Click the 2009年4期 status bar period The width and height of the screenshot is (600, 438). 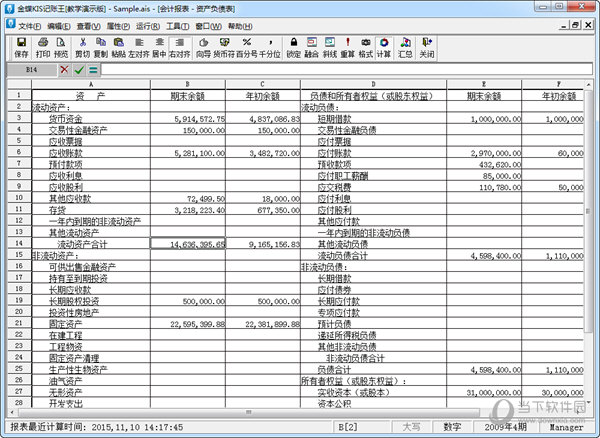tap(505, 427)
